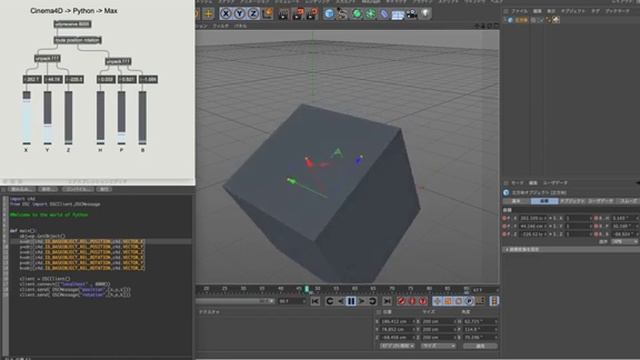Click the Apply button in Coordinate Manager
Image resolution: width=640 pixels, height=360 pixels.
pyautogui.click(x=480, y=346)
